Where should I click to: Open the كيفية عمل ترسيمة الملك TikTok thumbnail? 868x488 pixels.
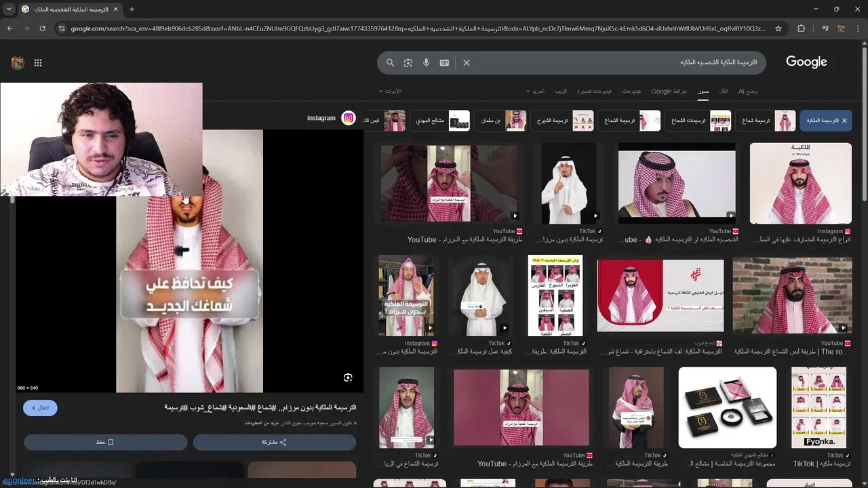click(481, 296)
